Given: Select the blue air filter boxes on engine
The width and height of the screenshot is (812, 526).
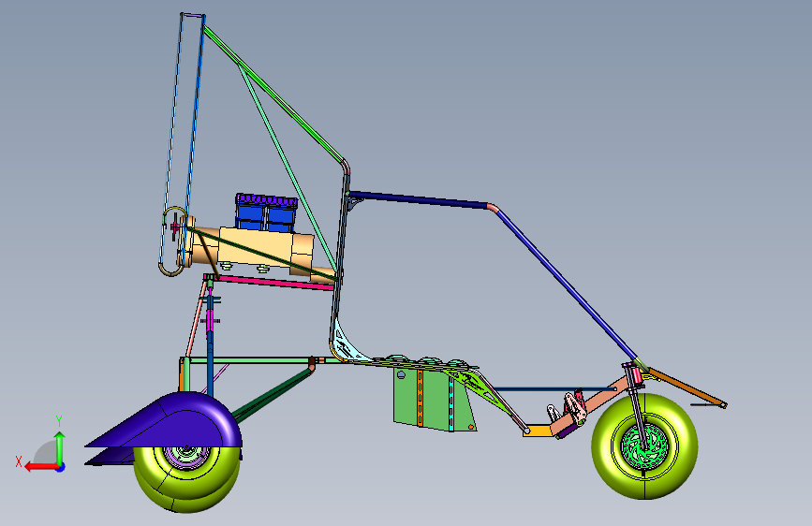Looking at the screenshot, I should pos(266,212).
